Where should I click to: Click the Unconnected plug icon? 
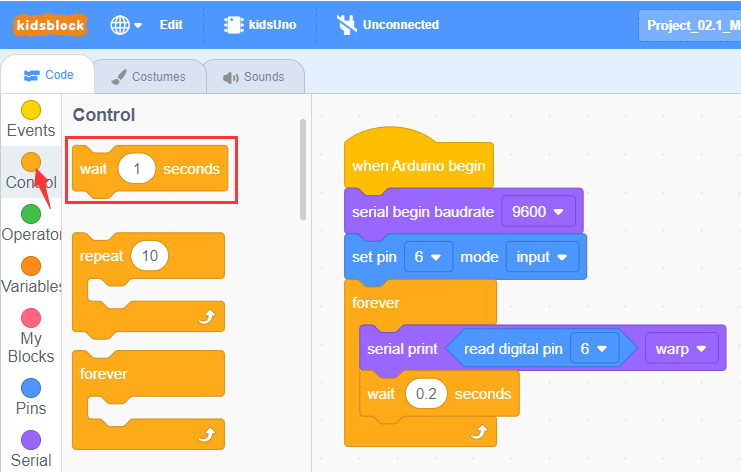point(347,25)
